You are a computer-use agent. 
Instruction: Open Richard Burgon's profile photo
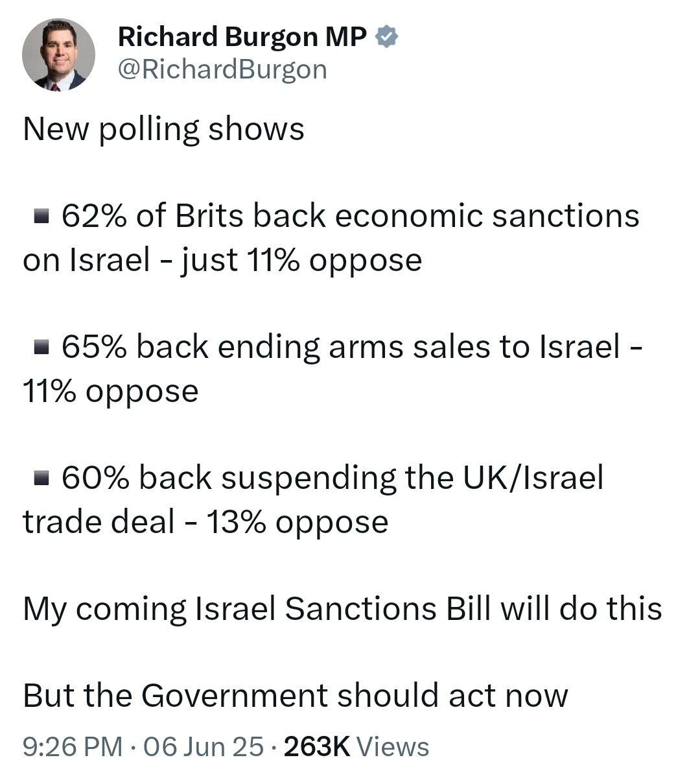(58, 54)
